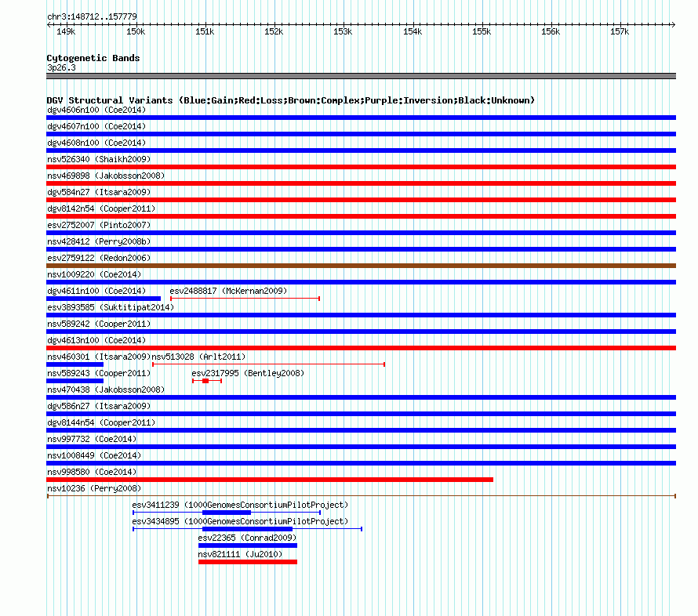Click the dgv4611n100 (Coe2014) label
698x616 pixels.
[96, 291]
